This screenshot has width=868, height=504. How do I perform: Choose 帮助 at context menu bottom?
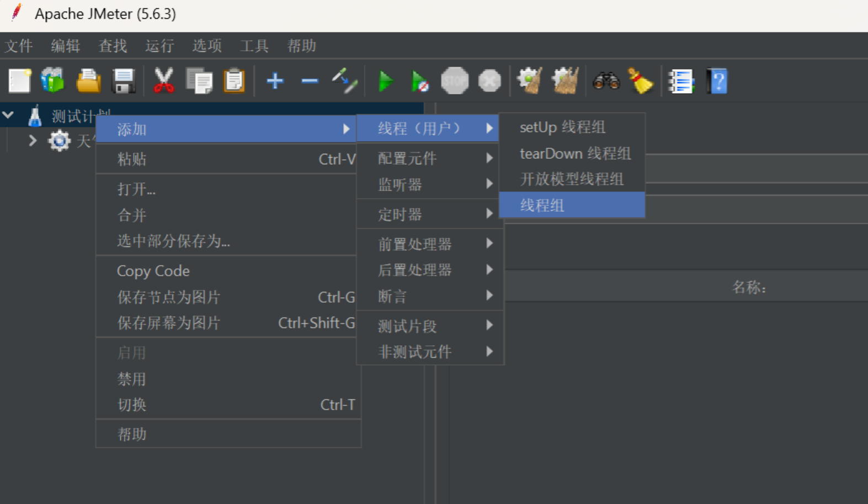coord(228,435)
